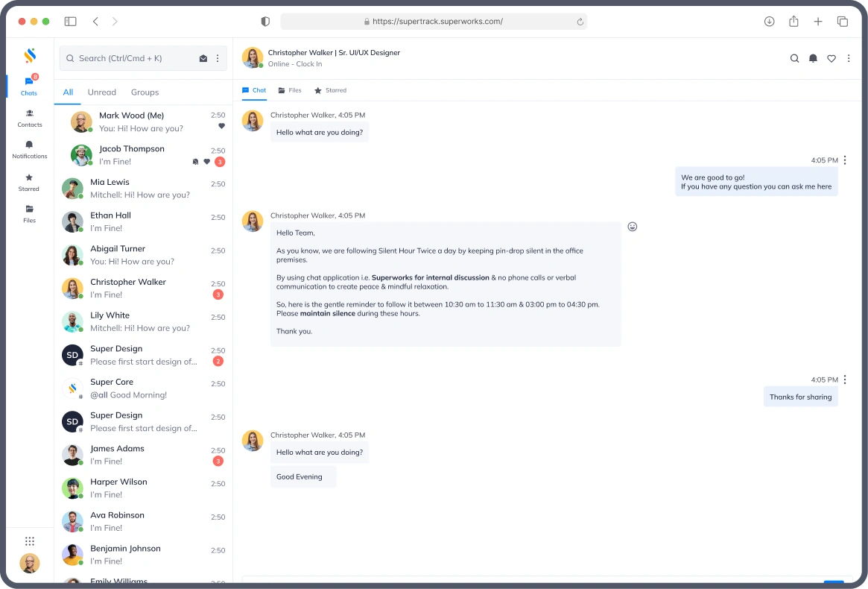Click the bell icon in the chat header
Viewport: 868px width, 589px height.
point(813,58)
